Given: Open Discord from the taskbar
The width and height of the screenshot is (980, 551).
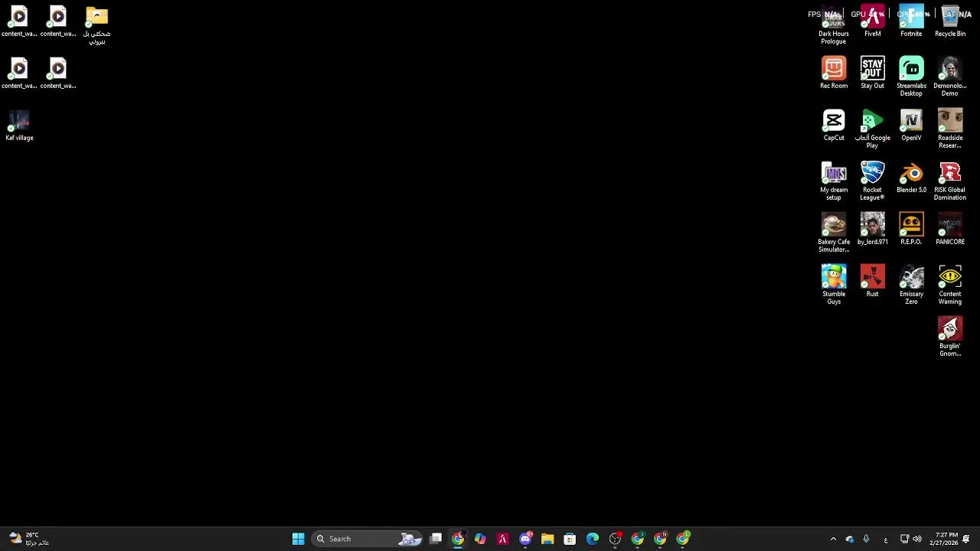Looking at the screenshot, I should pos(525,539).
